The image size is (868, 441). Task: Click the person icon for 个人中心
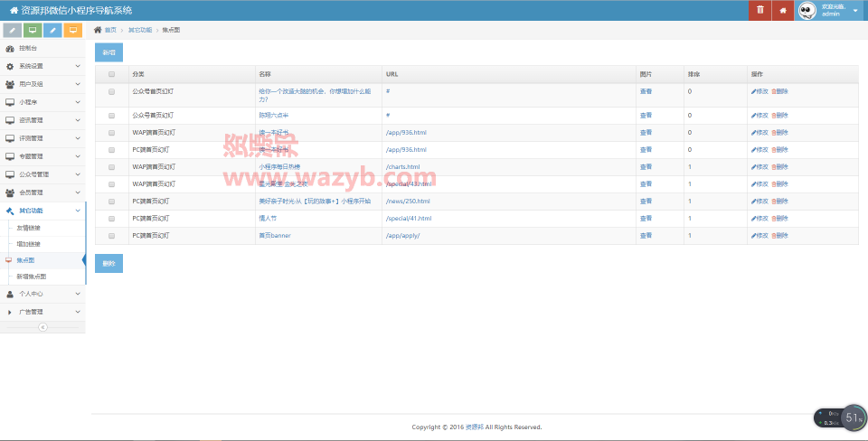pos(9,294)
